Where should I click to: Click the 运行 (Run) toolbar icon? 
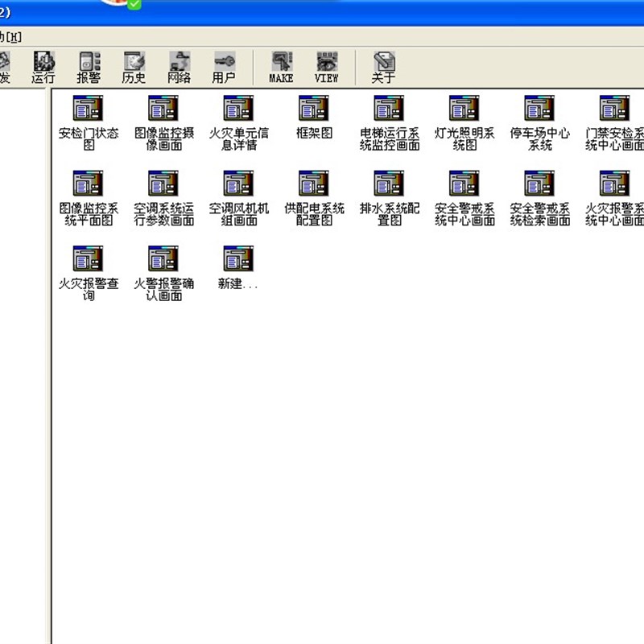pyautogui.click(x=43, y=68)
